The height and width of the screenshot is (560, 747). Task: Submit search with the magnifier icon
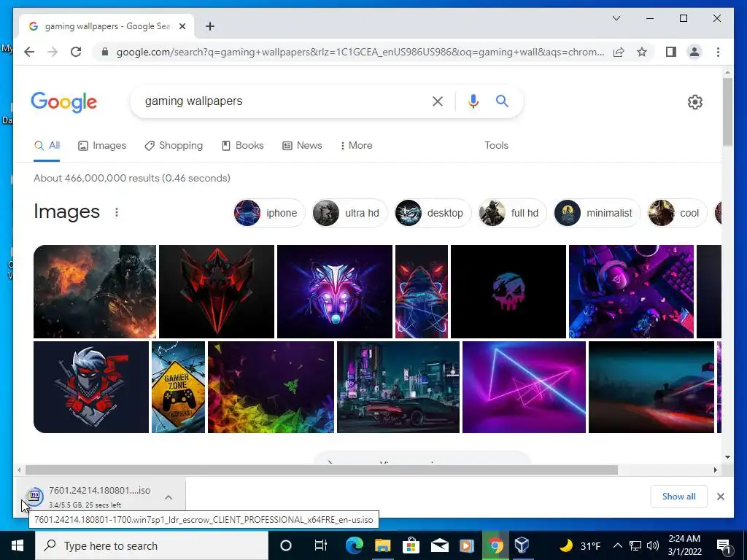(x=502, y=101)
